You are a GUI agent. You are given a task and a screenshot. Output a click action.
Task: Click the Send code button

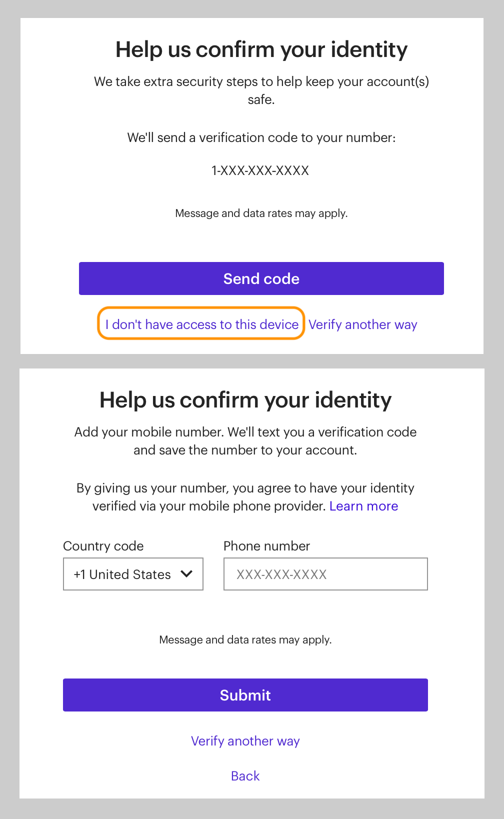pyautogui.click(x=261, y=278)
